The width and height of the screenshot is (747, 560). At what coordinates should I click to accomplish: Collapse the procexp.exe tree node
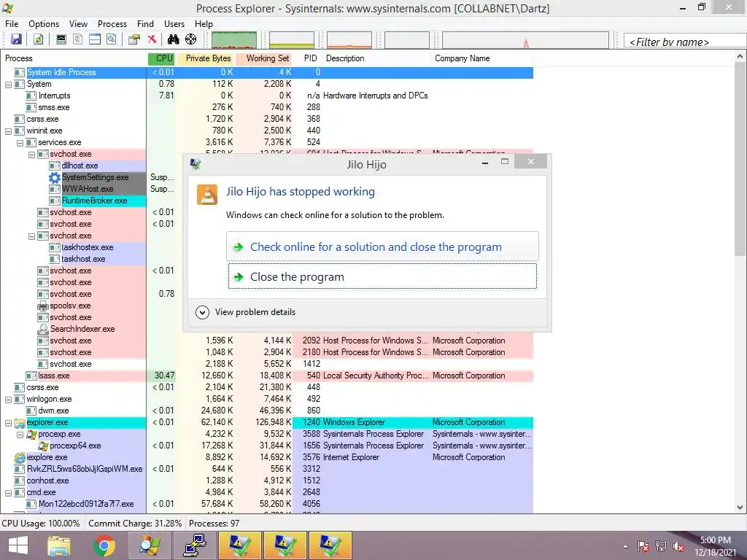point(20,435)
